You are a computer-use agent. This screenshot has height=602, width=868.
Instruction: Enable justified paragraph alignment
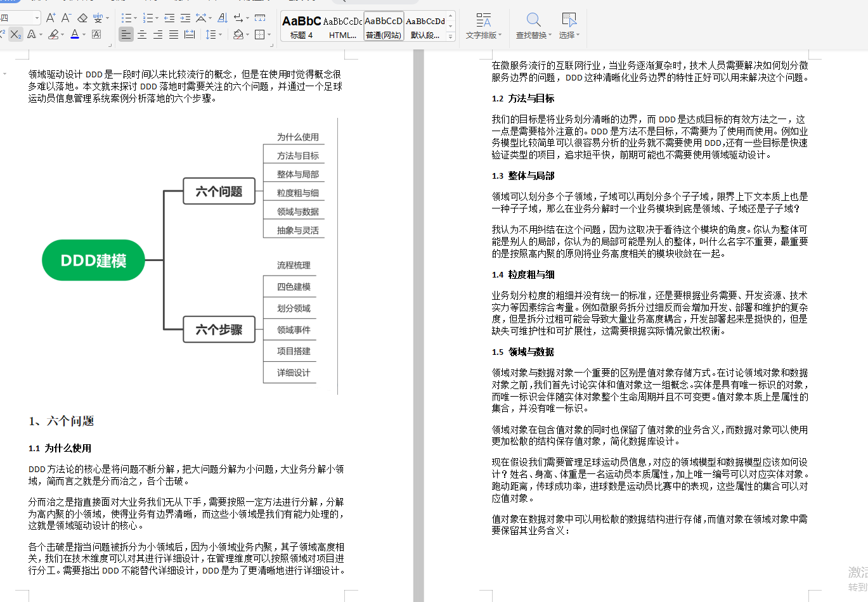point(173,34)
